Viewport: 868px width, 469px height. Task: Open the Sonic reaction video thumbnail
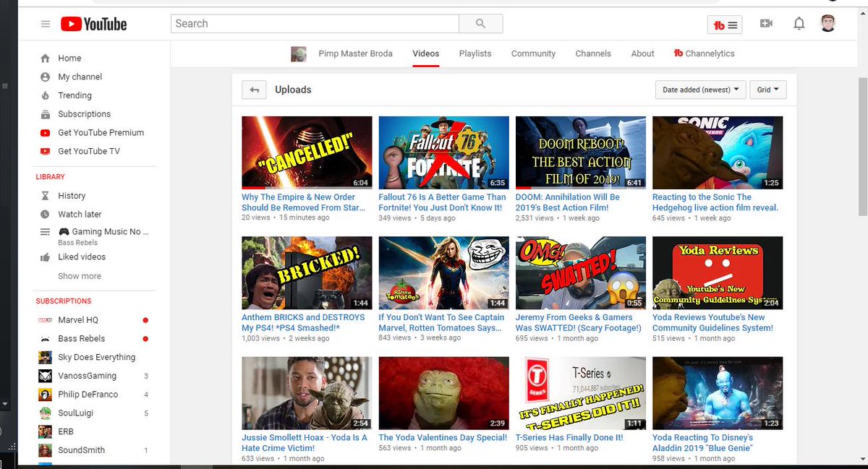(718, 152)
